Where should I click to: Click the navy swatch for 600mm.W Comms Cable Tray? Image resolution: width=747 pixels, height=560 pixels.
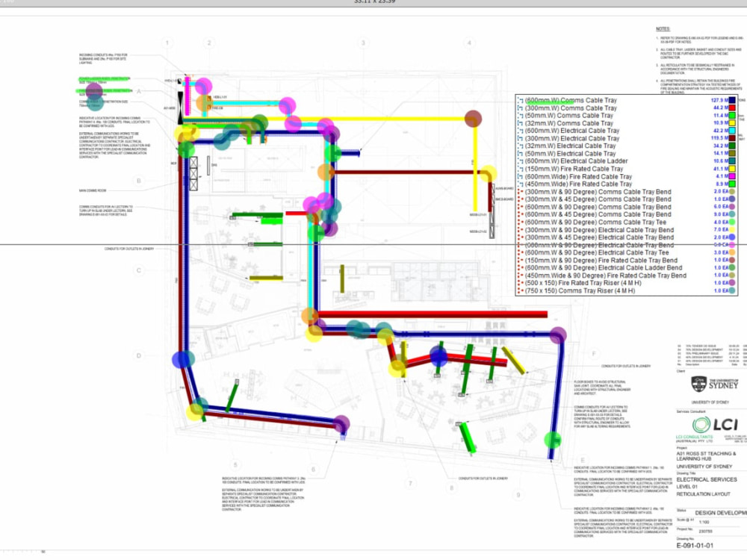coord(732,101)
